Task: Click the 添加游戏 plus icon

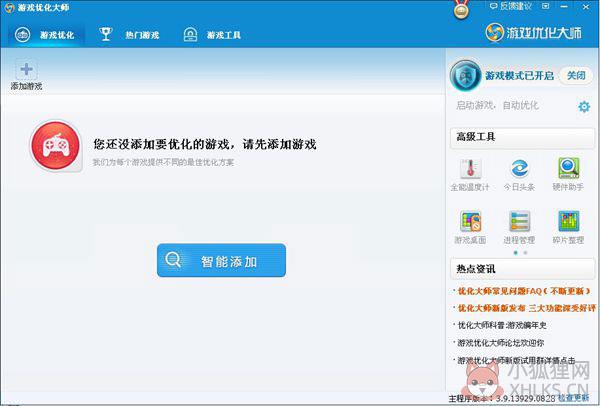Action: tap(26, 69)
